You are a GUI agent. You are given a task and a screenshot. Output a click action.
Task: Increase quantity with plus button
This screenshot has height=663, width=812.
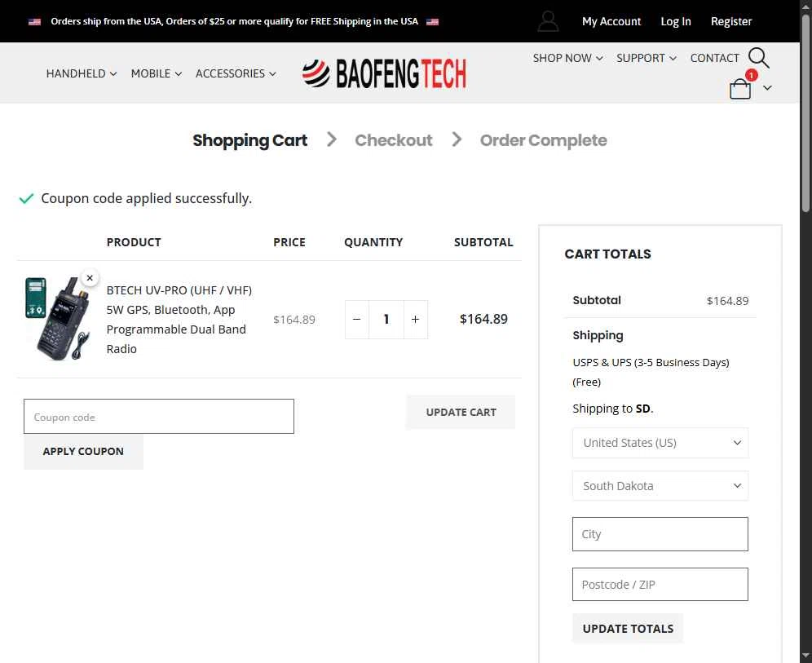[x=415, y=320]
